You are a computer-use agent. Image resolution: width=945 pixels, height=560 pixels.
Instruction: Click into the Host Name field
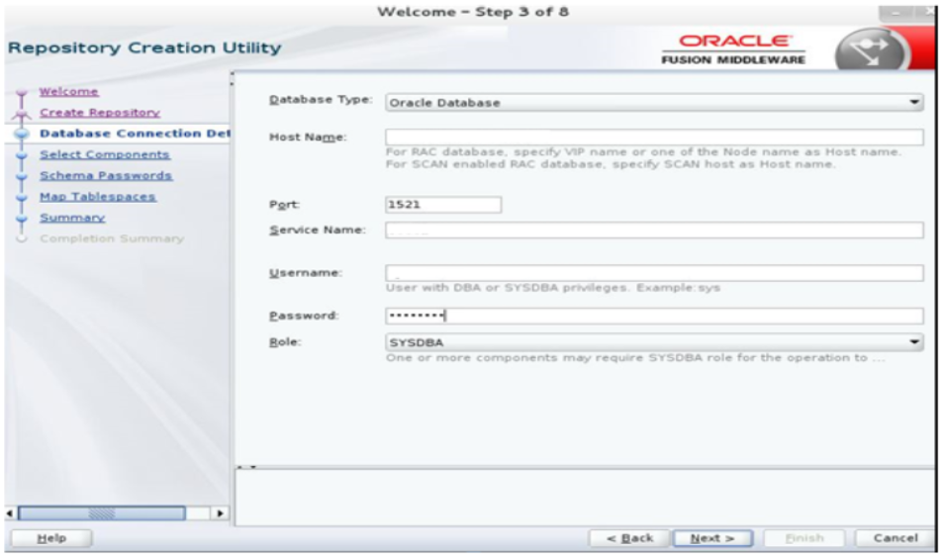tap(654, 137)
